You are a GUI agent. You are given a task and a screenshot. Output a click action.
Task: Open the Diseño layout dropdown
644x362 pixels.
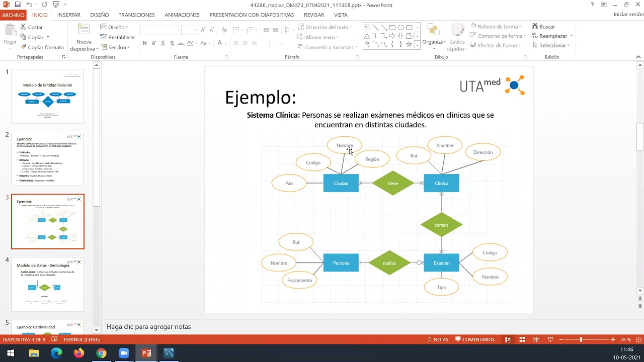[115, 27]
